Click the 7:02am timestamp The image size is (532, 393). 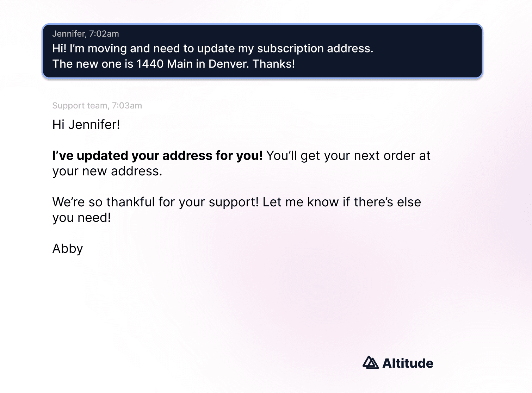(104, 34)
